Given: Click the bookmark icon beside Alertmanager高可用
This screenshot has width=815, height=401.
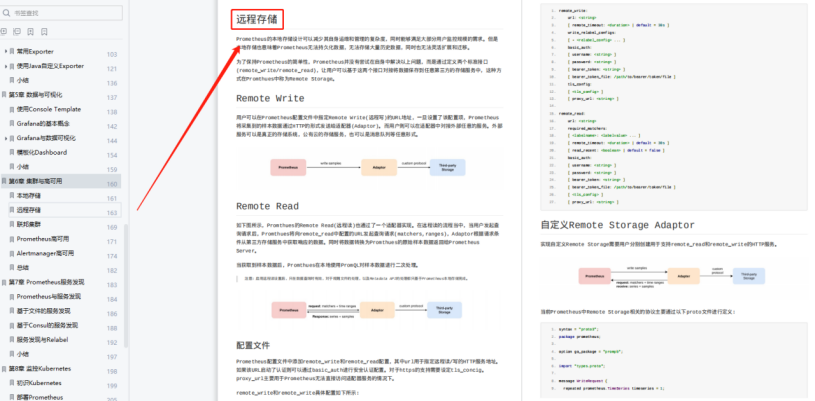Looking at the screenshot, I should tap(12, 253).
